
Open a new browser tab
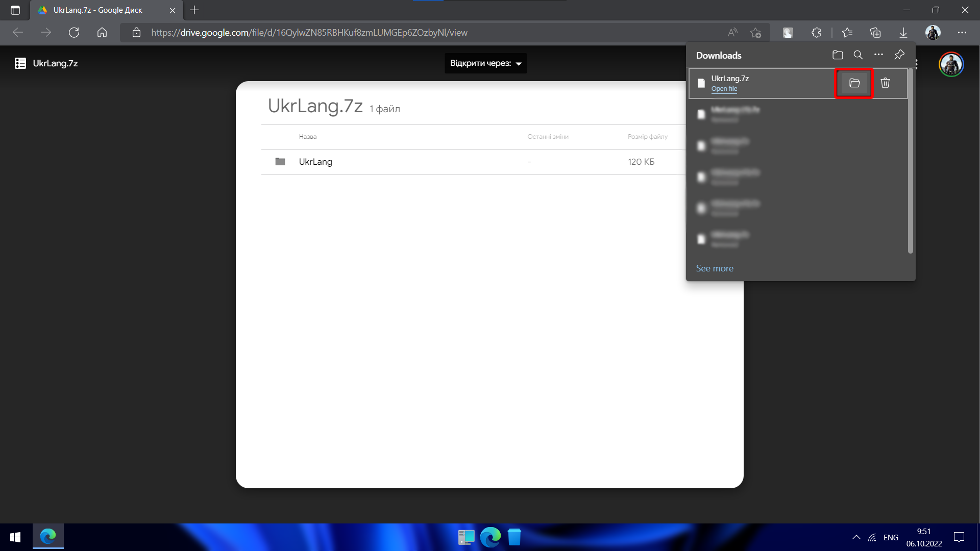(x=194, y=10)
